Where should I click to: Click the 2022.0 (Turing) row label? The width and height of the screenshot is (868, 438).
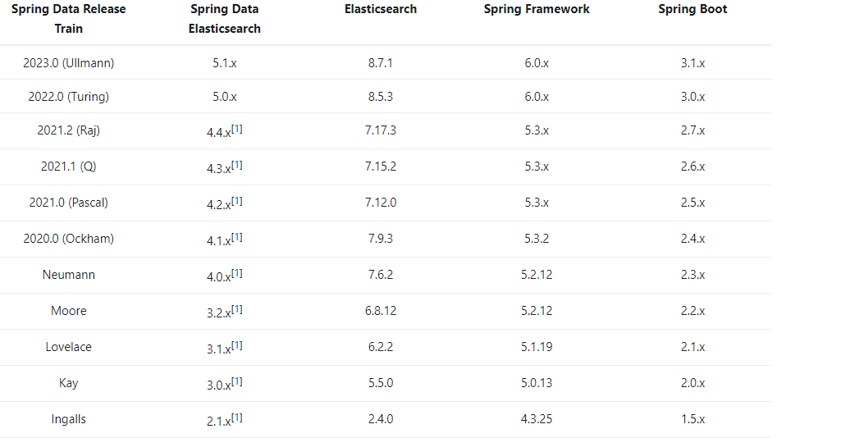tap(69, 96)
